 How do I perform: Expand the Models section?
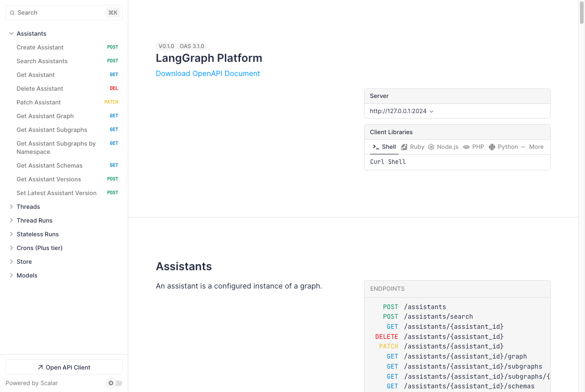click(x=11, y=275)
